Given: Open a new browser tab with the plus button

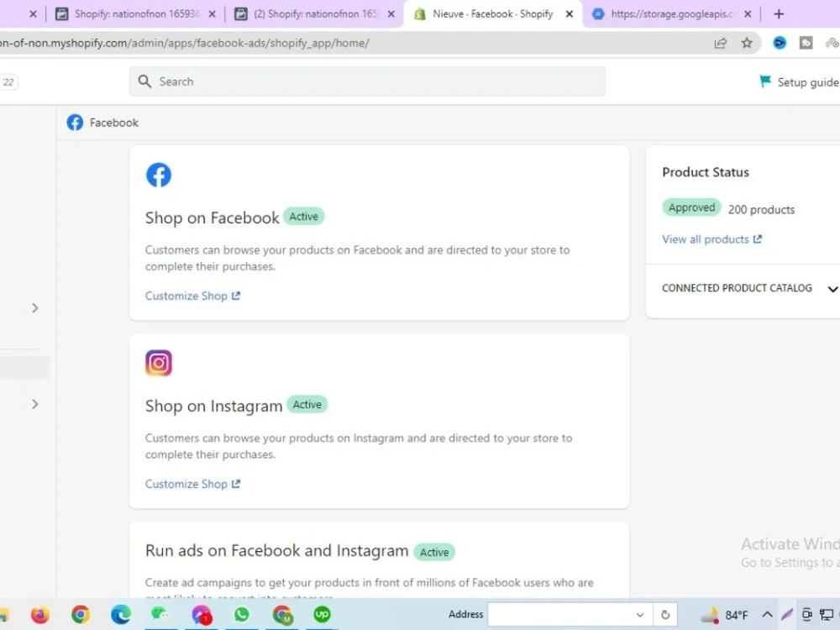Looking at the screenshot, I should pos(779,14).
